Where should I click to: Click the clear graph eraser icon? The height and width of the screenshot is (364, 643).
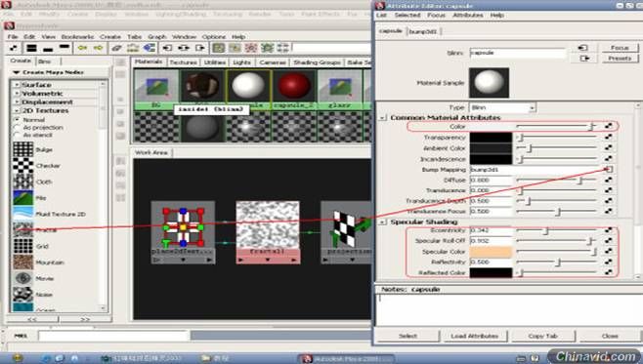(x=116, y=48)
